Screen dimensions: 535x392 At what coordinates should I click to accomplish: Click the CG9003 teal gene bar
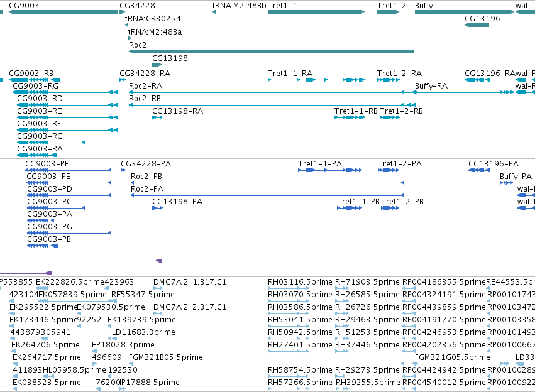(63, 12)
